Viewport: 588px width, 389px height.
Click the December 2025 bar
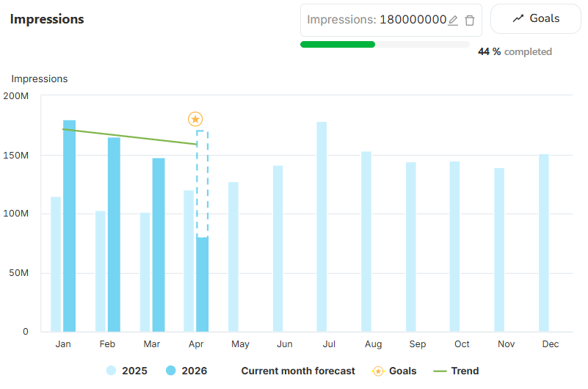[544, 243]
